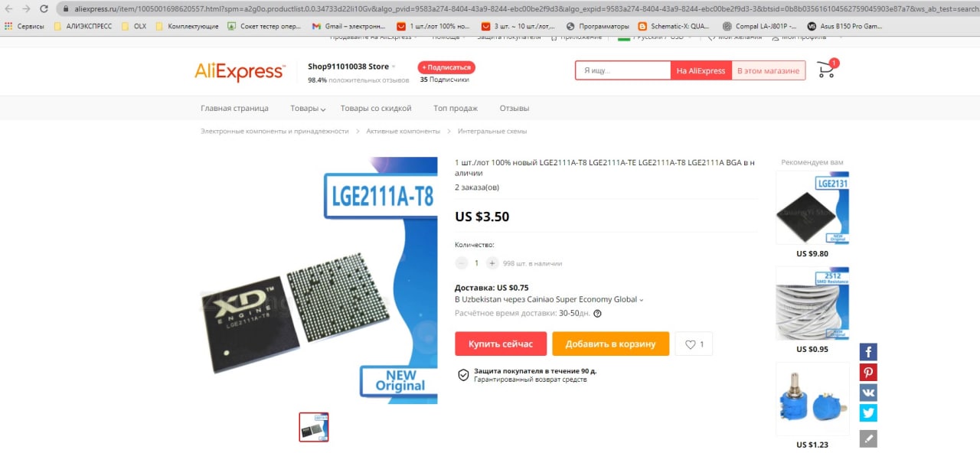The height and width of the screenshot is (453, 980).
Task: Share on Facebook icon
Action: click(868, 352)
